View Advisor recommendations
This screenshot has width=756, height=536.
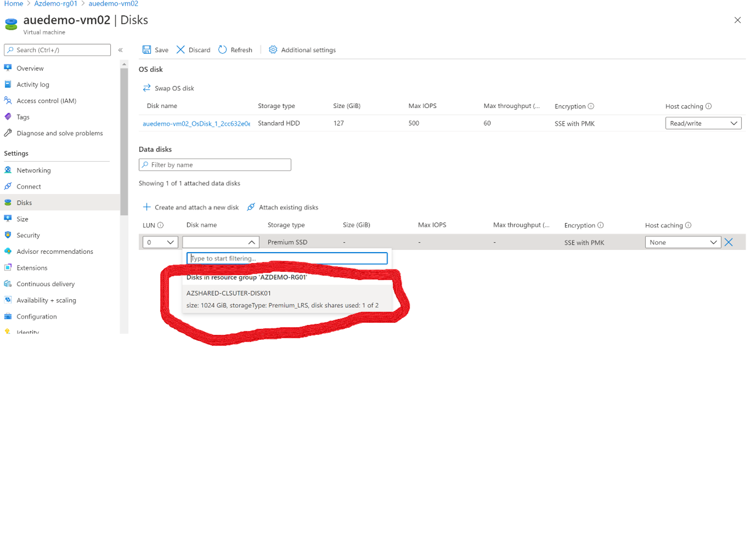(x=54, y=251)
